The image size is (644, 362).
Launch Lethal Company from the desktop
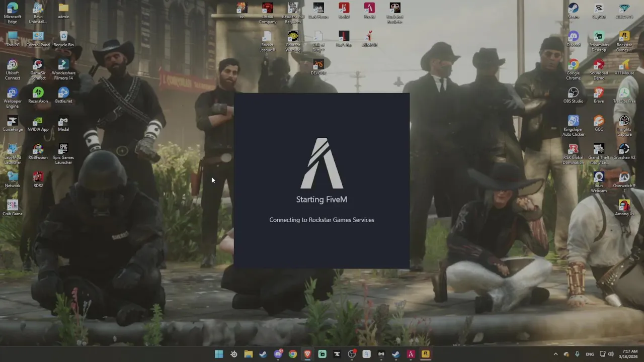(x=267, y=13)
